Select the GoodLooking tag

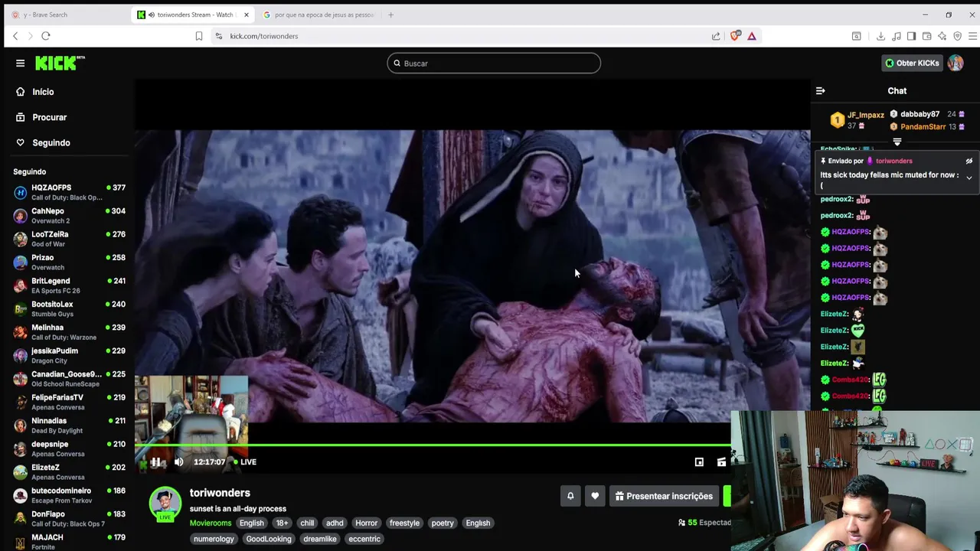(x=269, y=539)
